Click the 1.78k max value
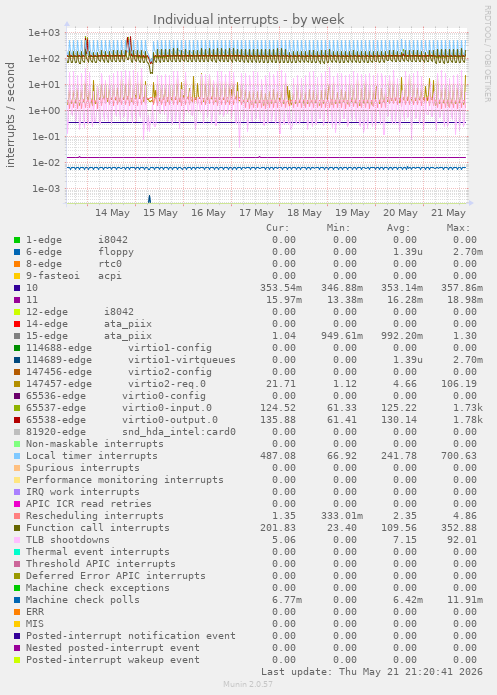The width and height of the screenshot is (497, 695). 468,420
